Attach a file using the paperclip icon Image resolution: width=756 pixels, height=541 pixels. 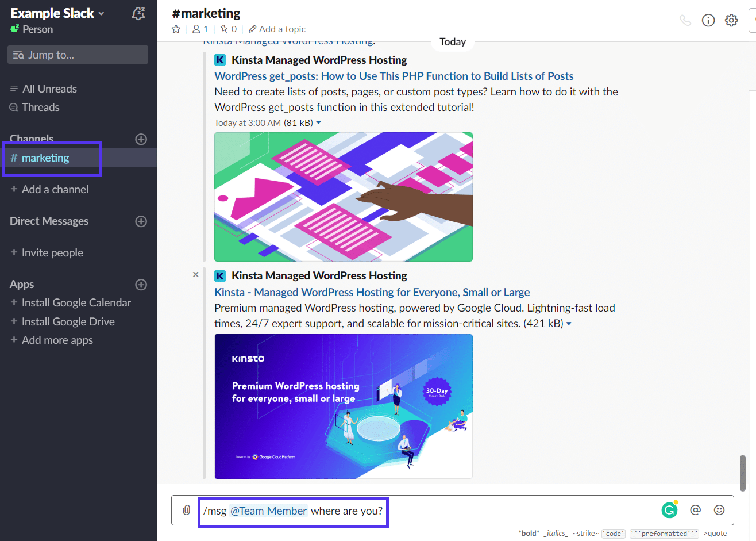click(x=186, y=510)
